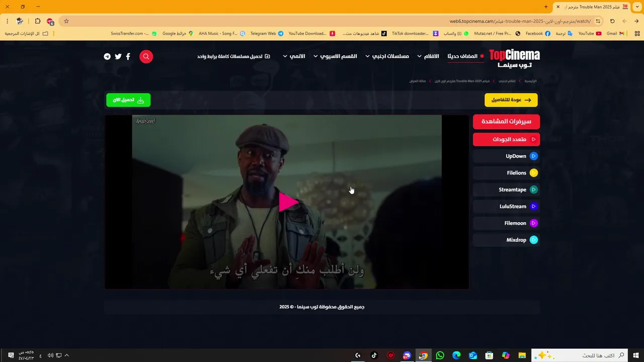Expand the الافلام menu dropdown
This screenshot has height=362, width=644.
point(428,56)
